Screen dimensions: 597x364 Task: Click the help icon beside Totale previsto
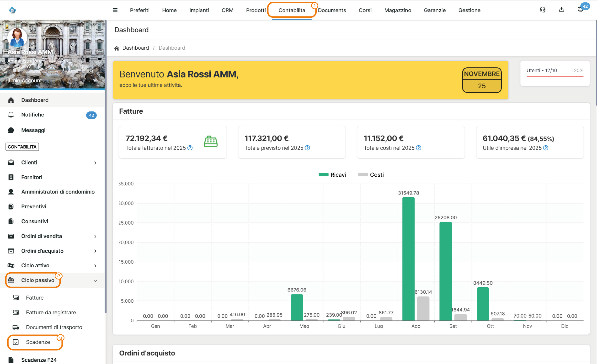[x=307, y=148]
